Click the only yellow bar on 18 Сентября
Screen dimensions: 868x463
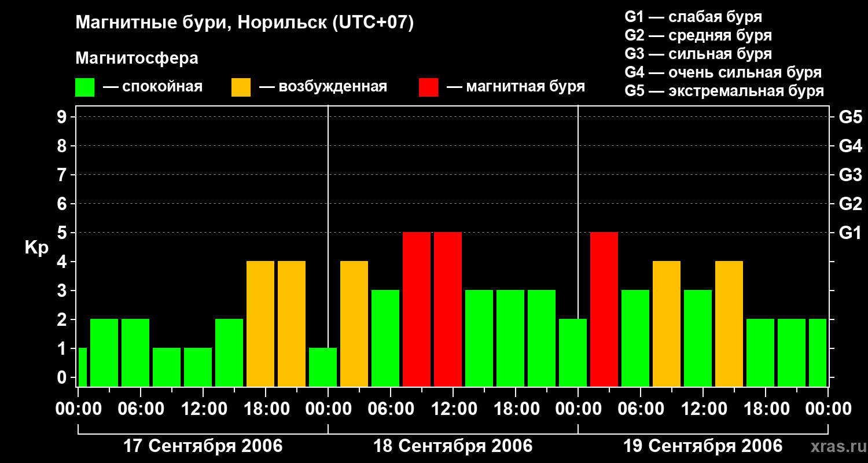tap(354, 324)
